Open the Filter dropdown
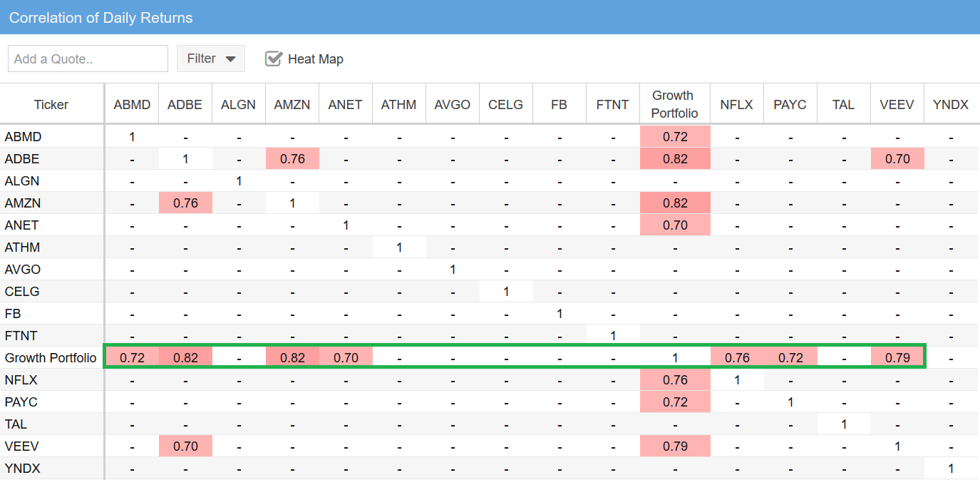This screenshot has width=980, height=480. pyautogui.click(x=211, y=58)
